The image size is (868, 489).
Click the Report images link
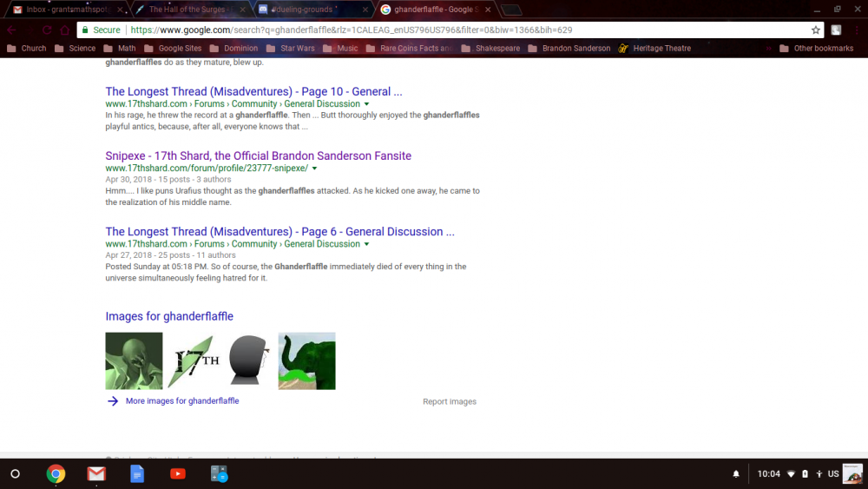click(450, 401)
